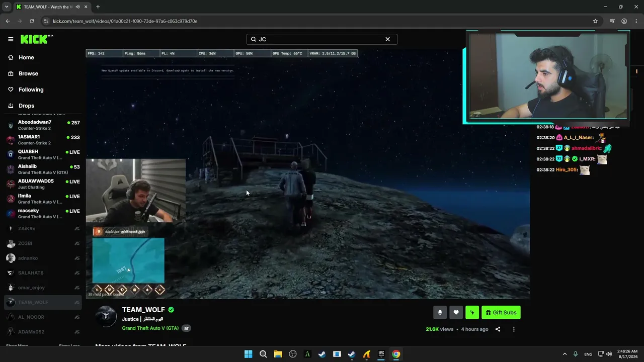Open offline channel omar_enjoy
This screenshot has height=362, width=644.
[x=43, y=288]
